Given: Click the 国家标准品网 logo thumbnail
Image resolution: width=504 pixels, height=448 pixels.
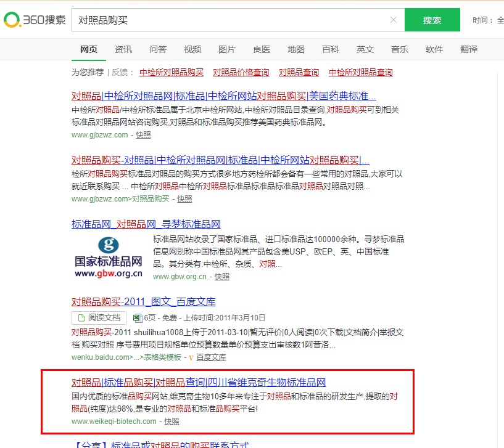Looking at the screenshot, I should 109,257.
